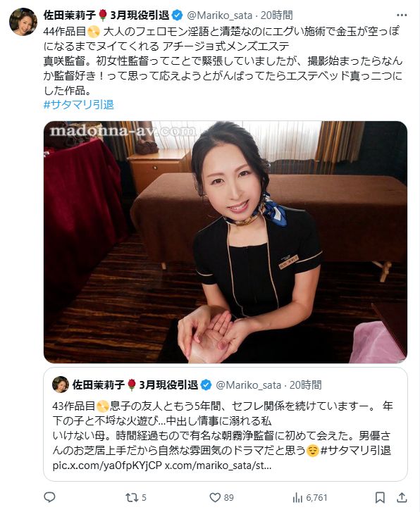Open the pic.x.com/ya0fpKYjCP link
The width and height of the screenshot is (420, 512).
[x=107, y=466]
